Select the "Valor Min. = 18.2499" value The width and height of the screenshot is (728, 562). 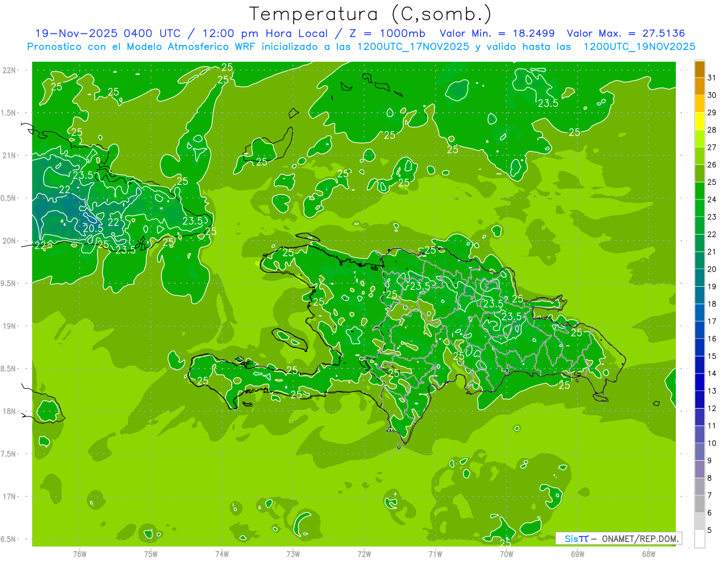[x=498, y=33]
